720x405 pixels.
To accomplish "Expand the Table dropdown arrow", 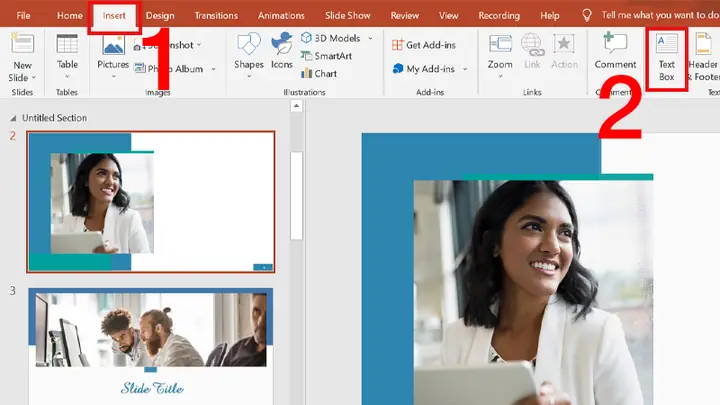I will (67, 76).
